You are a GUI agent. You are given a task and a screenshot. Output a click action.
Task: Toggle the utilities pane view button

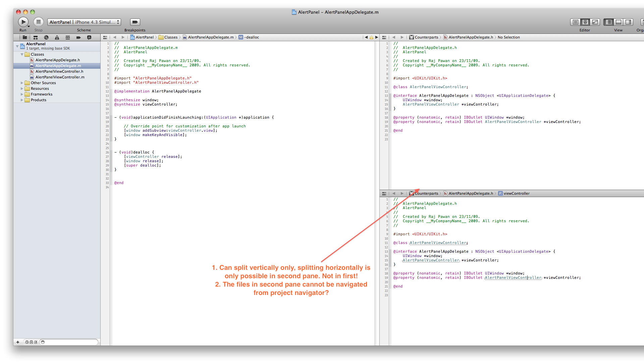click(628, 22)
